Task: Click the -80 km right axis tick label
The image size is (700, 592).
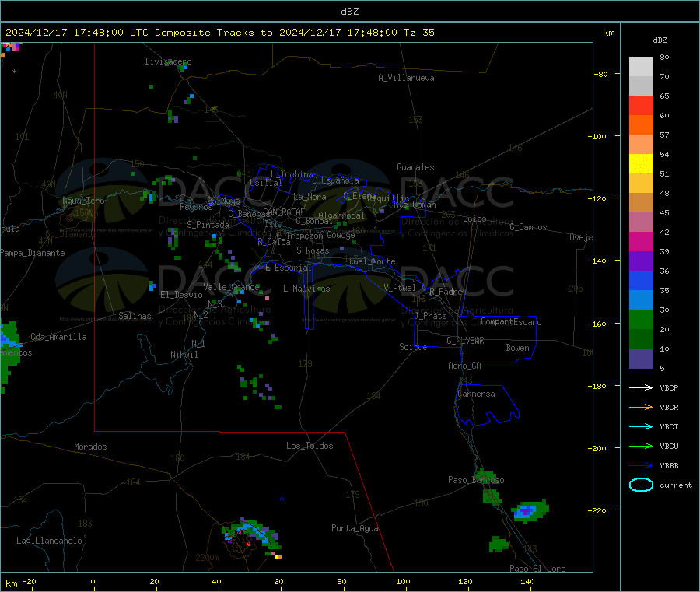Action: point(600,74)
